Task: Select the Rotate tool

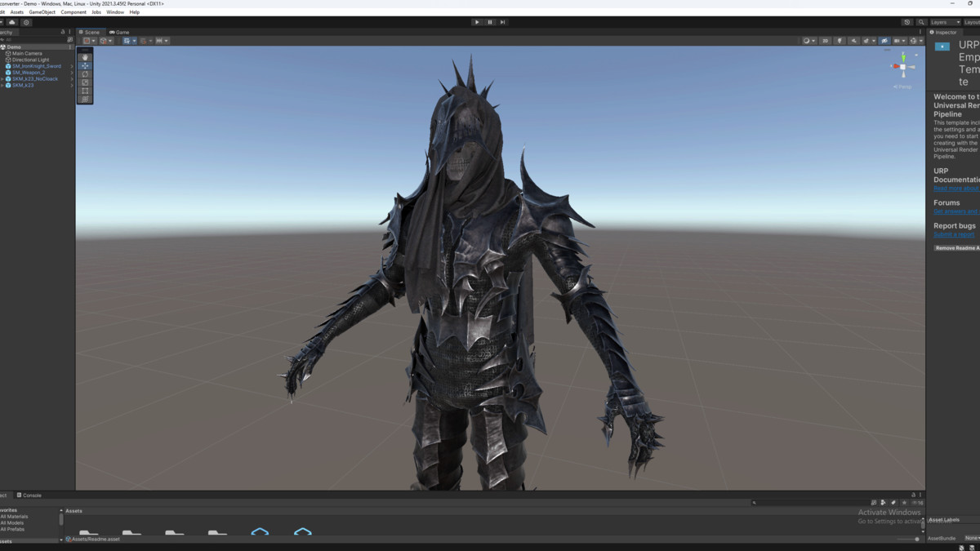Action: [85, 74]
